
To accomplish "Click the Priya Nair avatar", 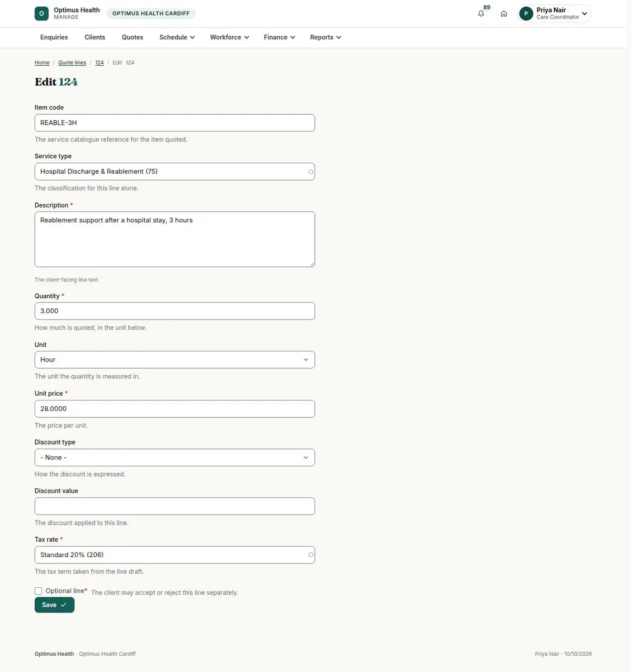I will (x=526, y=14).
